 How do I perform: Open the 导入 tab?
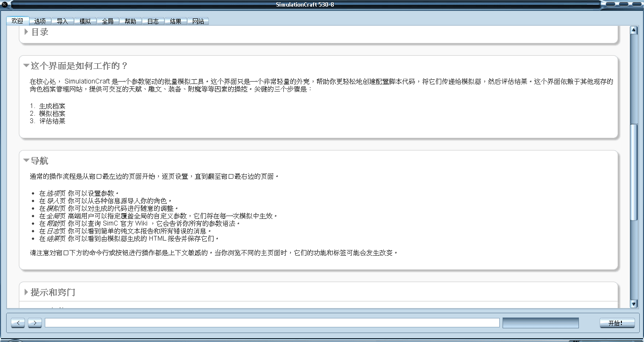pos(63,21)
